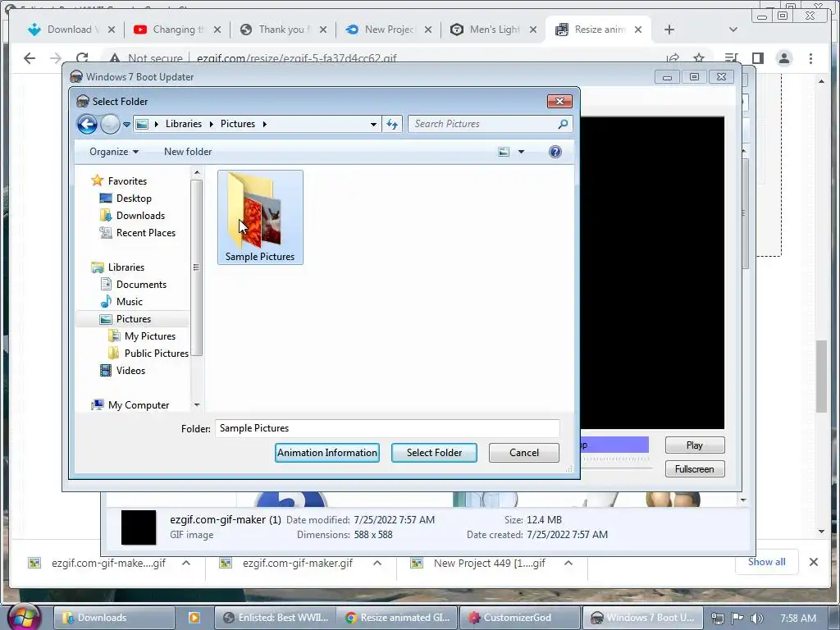The image size is (840, 630).
Task: Select Favorites in navigation pane
Action: [119, 181]
